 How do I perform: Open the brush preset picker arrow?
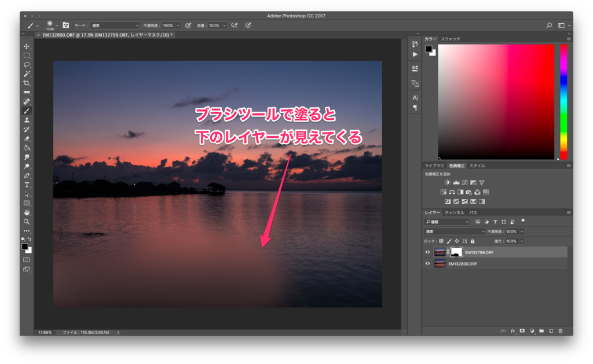(x=57, y=25)
